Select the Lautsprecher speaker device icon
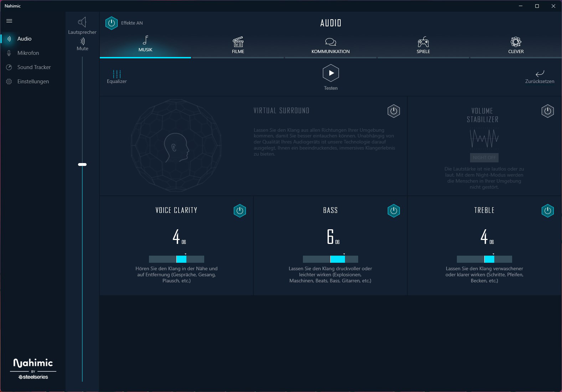The image size is (562, 392). coord(82,22)
